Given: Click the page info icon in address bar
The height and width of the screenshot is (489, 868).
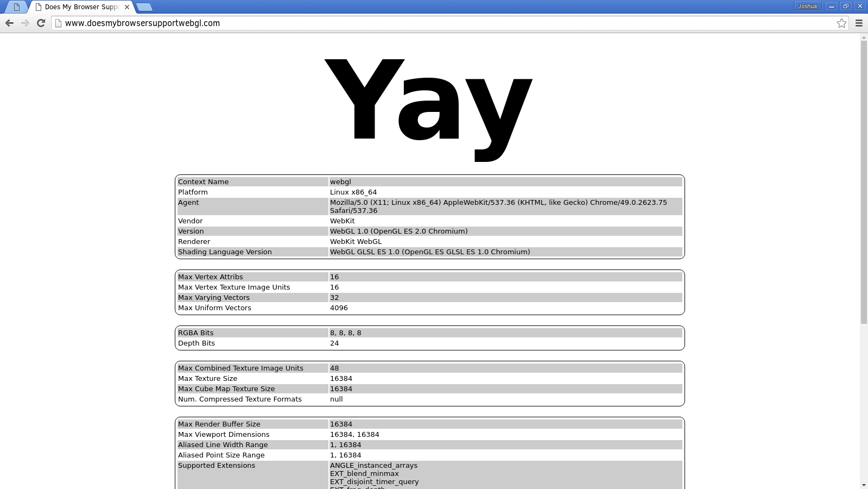Looking at the screenshot, I should (x=58, y=23).
